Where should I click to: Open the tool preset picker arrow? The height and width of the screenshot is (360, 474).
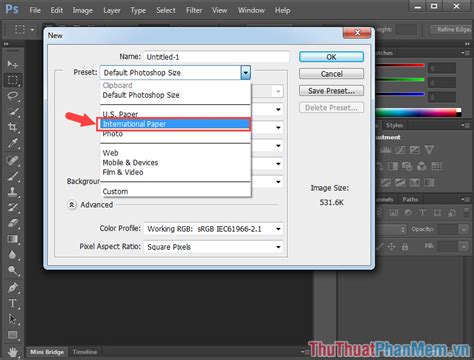[32, 30]
